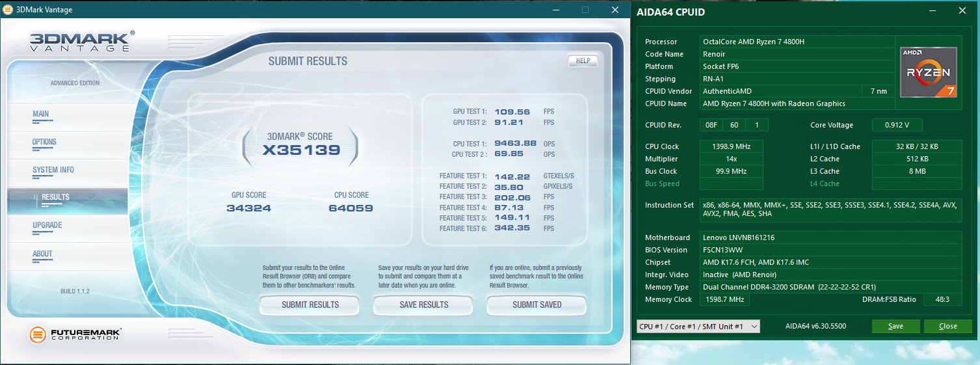This screenshot has width=980, height=365.
Task: Minimize the 3DMark Vantage window
Action: 555,10
